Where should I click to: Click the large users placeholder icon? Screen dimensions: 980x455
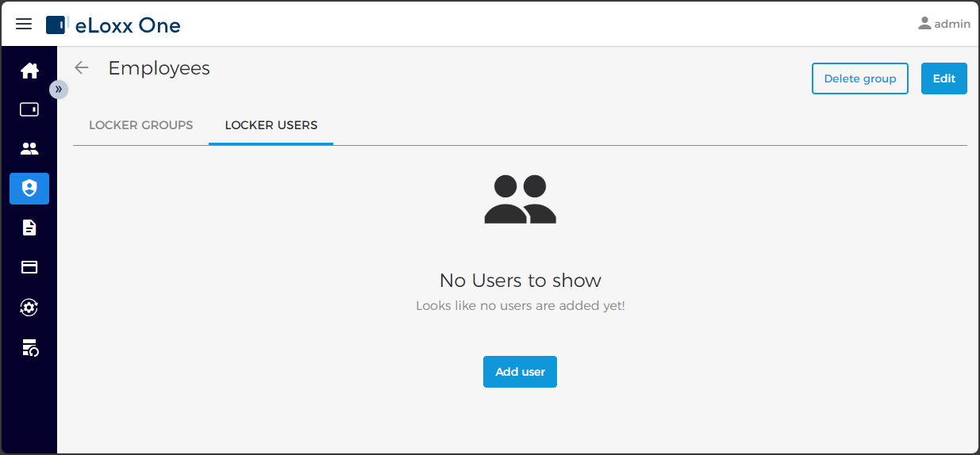(x=521, y=198)
